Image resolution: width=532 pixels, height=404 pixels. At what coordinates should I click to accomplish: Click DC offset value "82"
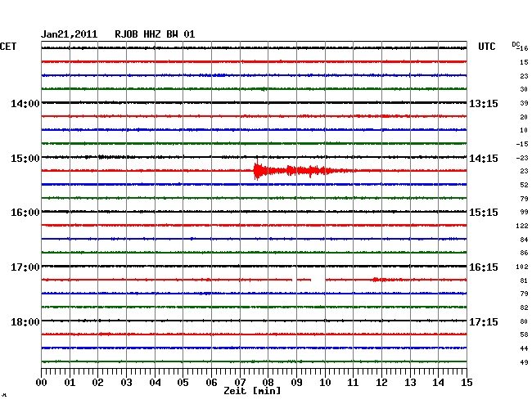pos(524,307)
